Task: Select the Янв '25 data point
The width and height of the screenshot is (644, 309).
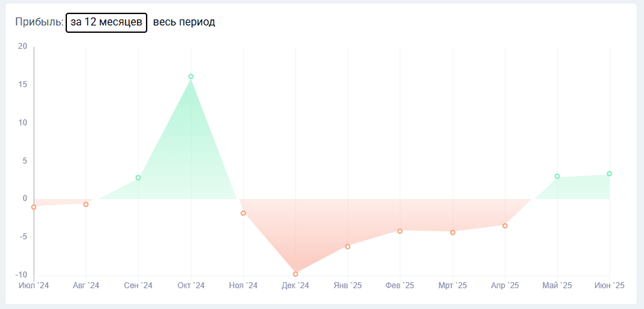Action: [347, 247]
